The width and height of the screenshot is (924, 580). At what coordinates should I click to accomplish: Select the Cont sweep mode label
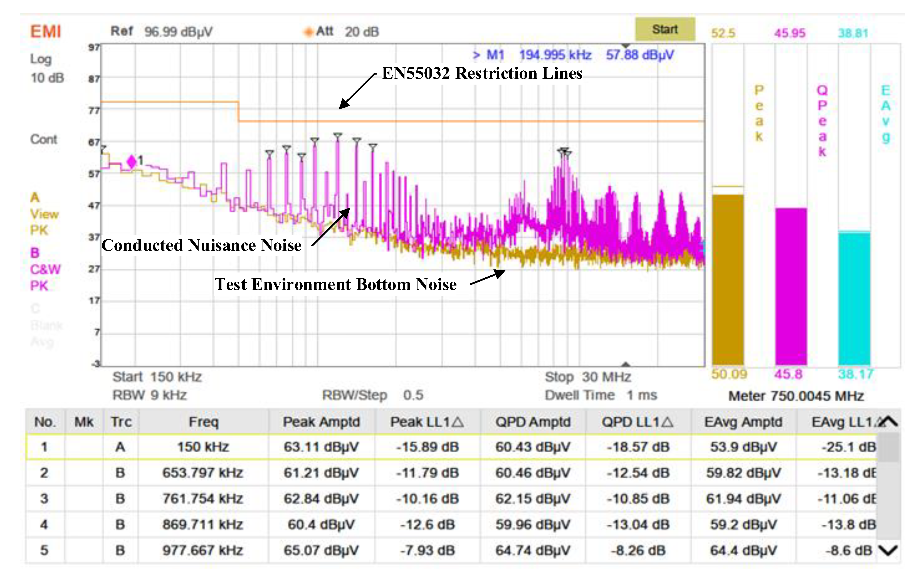(43, 139)
